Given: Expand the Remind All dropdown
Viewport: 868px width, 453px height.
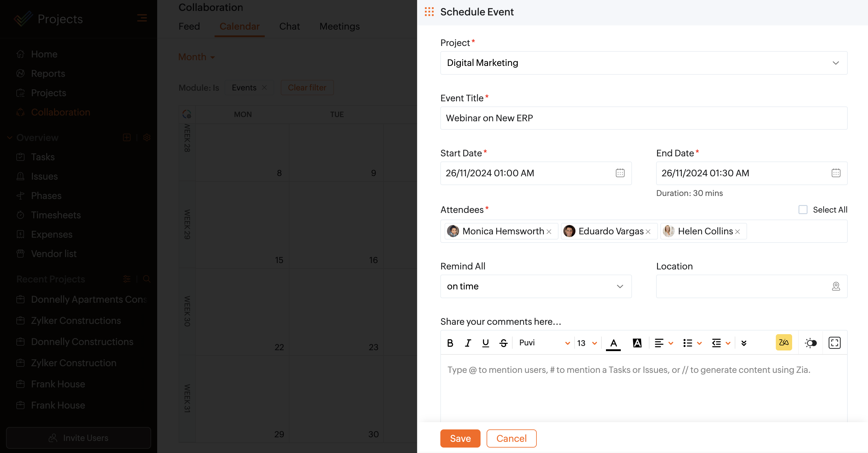Looking at the screenshot, I should coord(536,286).
